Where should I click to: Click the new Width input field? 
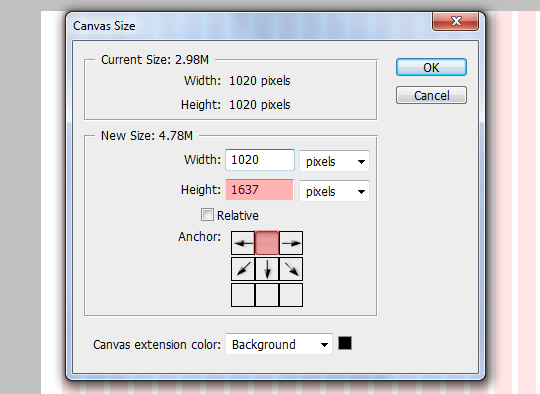click(260, 160)
